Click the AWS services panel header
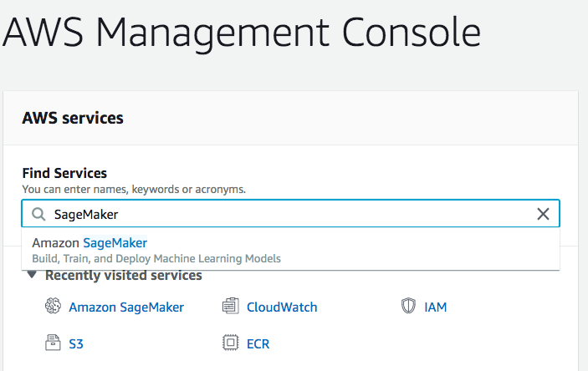Screen dimensions: 588x371 (290, 118)
